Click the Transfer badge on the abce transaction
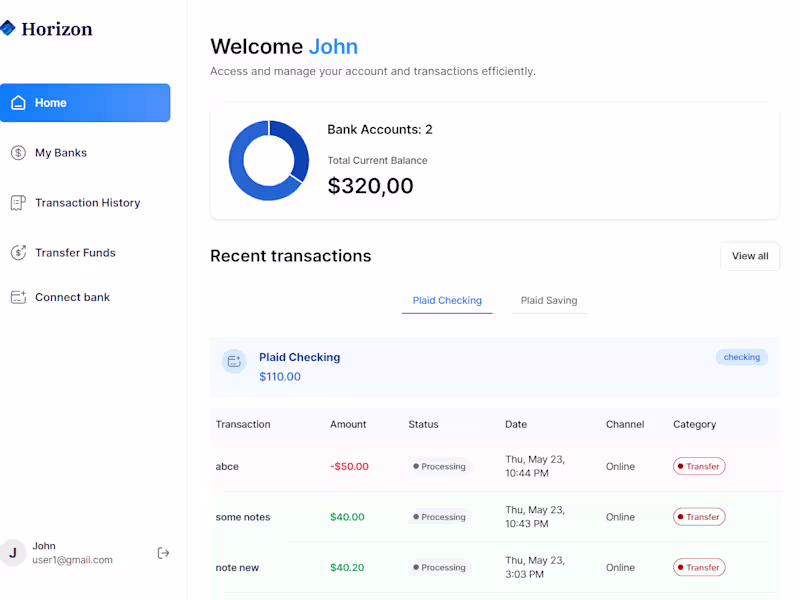800x600 pixels. 699,466
